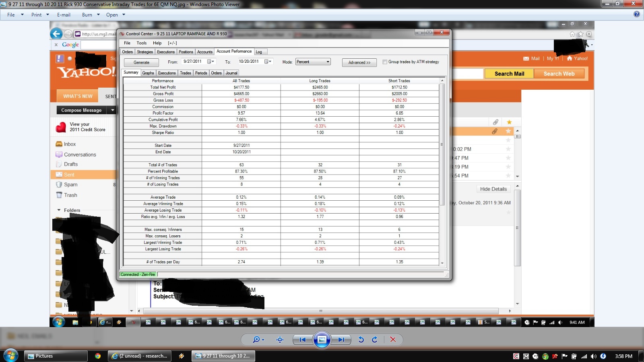The image size is (644, 362).
Task: Toggle the star on the highlighted orange message row
Action: pyautogui.click(x=508, y=131)
